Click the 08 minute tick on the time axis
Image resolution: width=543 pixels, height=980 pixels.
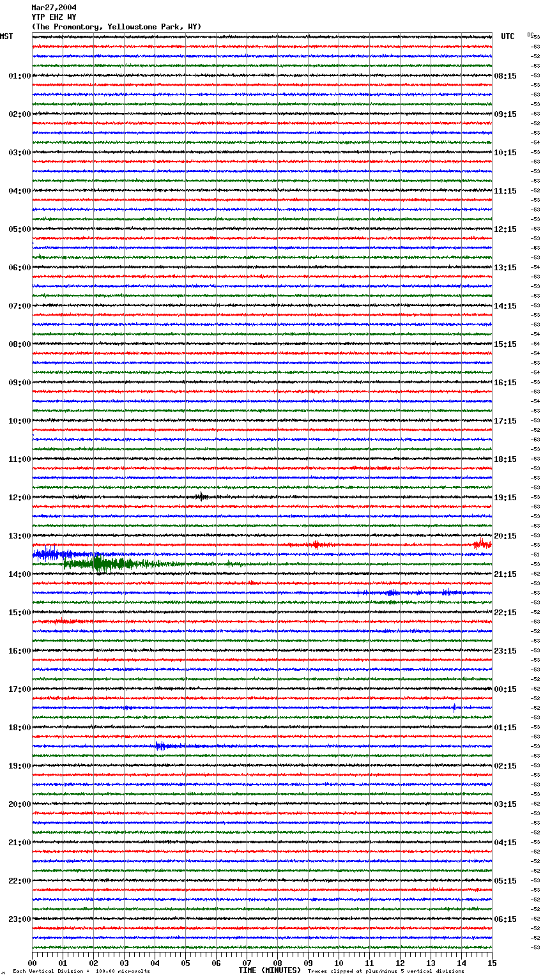(x=278, y=963)
